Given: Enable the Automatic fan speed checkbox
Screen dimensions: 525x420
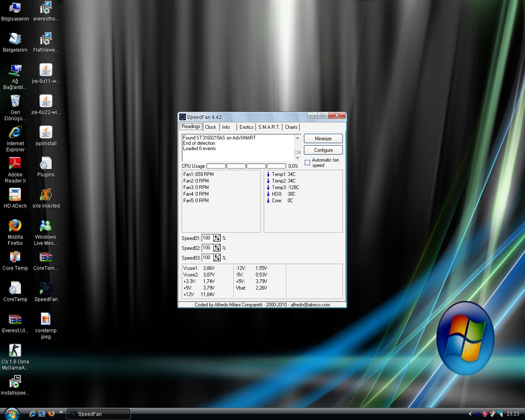Looking at the screenshot, I should [307, 163].
